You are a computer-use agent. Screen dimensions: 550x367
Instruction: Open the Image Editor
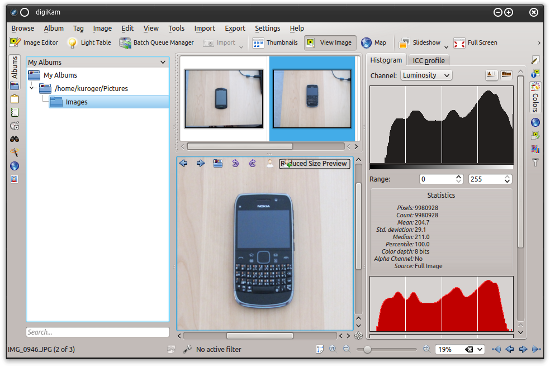pos(34,43)
